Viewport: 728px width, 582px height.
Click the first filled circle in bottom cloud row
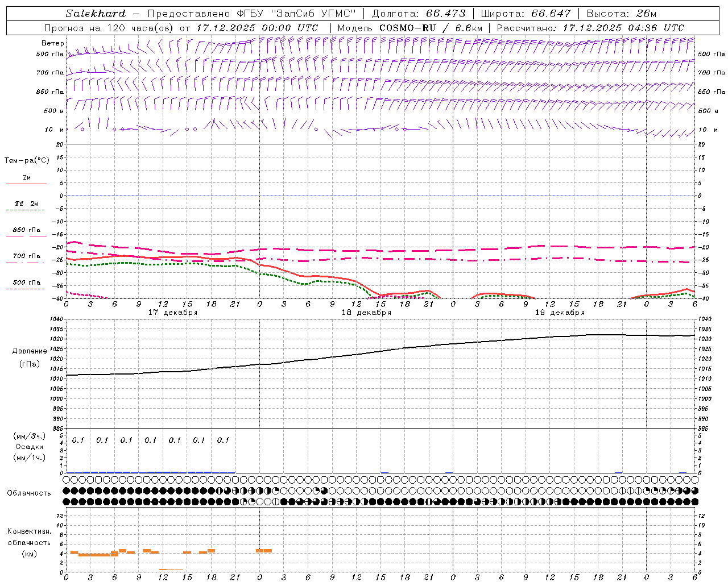pos(67,501)
